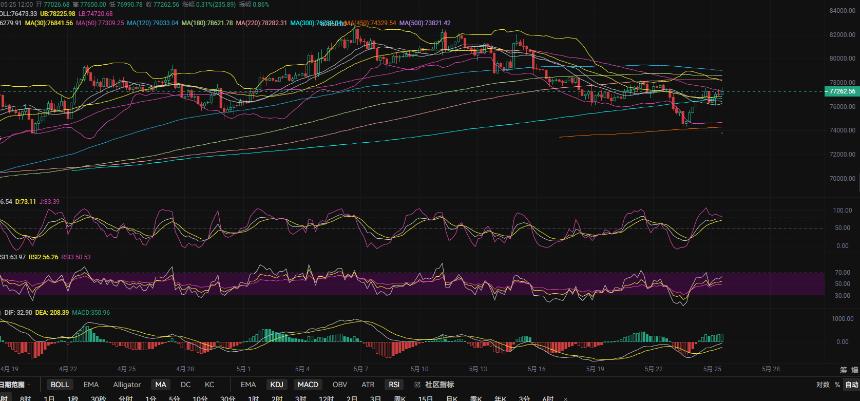
Task: Click the MA(180):78621.78 legend value
Action: point(207,23)
